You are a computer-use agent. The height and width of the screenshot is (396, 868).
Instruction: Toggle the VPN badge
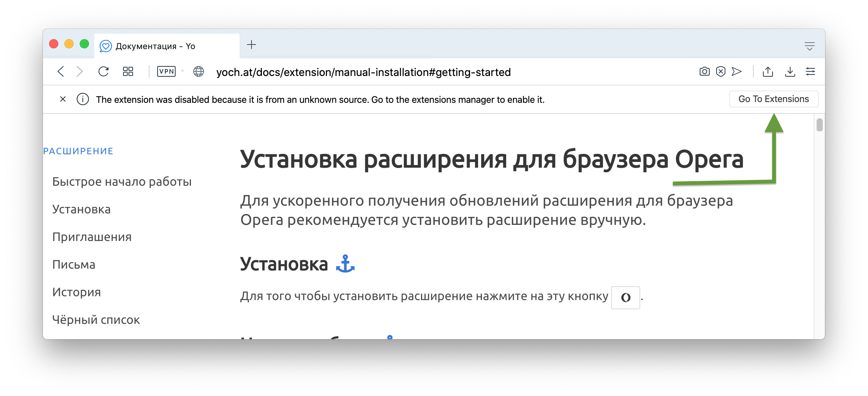[166, 71]
